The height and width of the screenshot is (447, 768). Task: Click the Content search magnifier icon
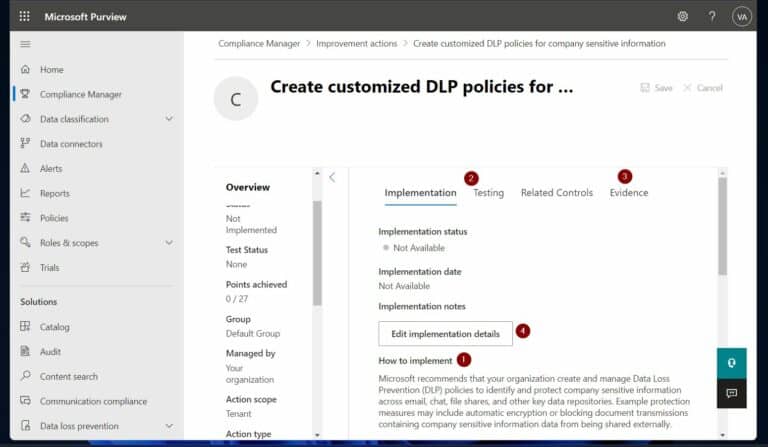pyautogui.click(x=25, y=376)
